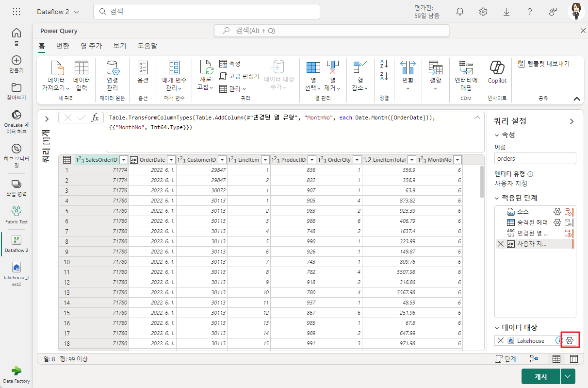Collapse the 쿼리 설정 panel chevron

coord(572,121)
